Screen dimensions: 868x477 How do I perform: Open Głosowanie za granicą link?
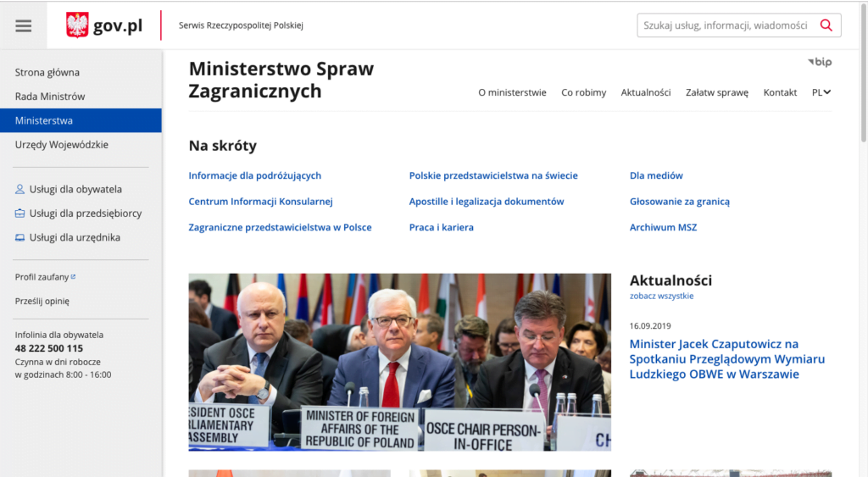point(680,202)
